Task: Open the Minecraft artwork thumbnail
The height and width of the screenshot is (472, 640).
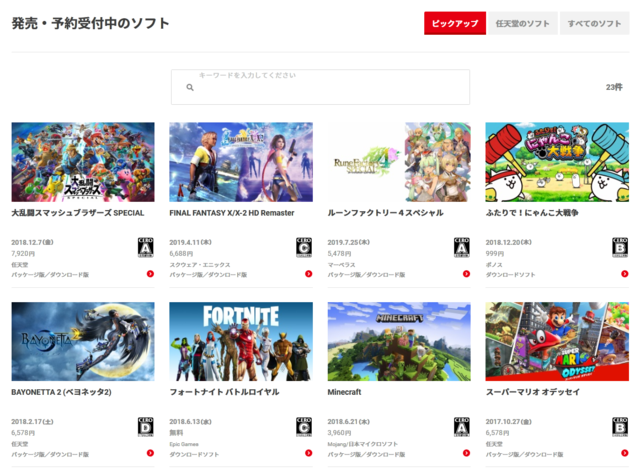Action: pyautogui.click(x=399, y=341)
